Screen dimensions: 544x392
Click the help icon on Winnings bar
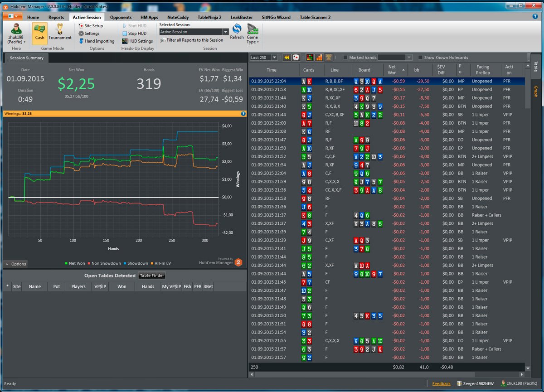tap(243, 114)
